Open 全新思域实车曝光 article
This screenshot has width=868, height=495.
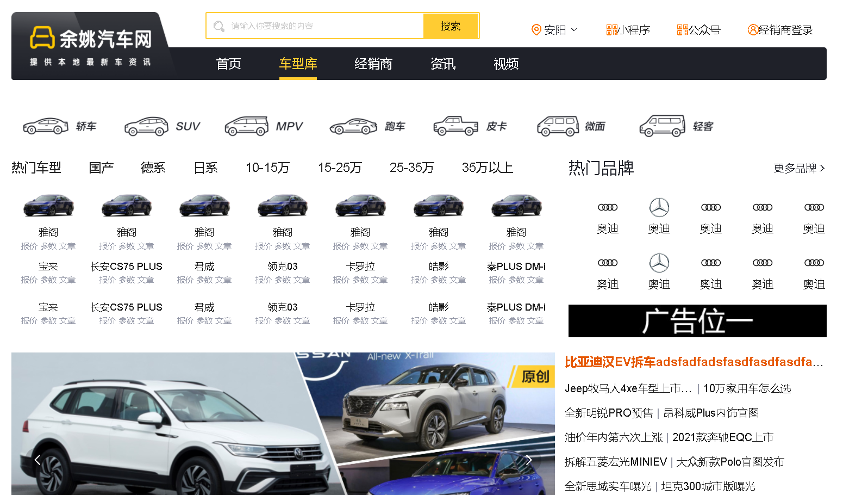pos(608,486)
